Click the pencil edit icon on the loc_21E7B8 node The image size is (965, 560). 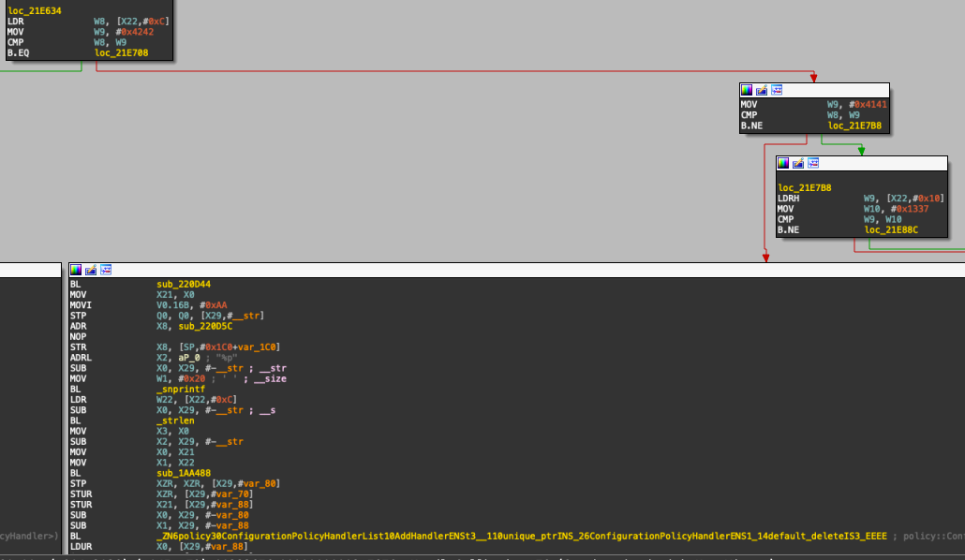pyautogui.click(x=797, y=162)
